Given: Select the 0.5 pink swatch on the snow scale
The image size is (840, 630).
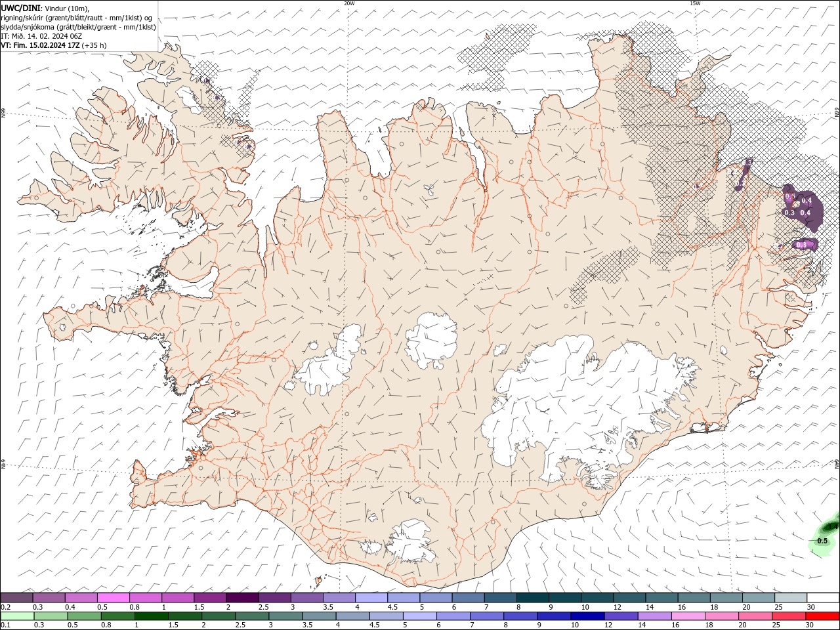Looking at the screenshot, I should click(113, 598).
